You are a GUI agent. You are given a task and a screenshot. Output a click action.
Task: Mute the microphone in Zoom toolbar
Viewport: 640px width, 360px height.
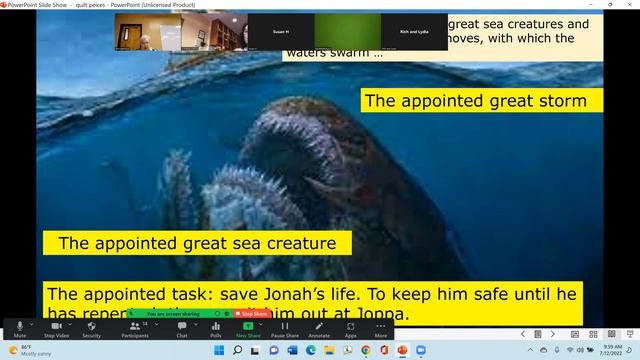point(20,329)
